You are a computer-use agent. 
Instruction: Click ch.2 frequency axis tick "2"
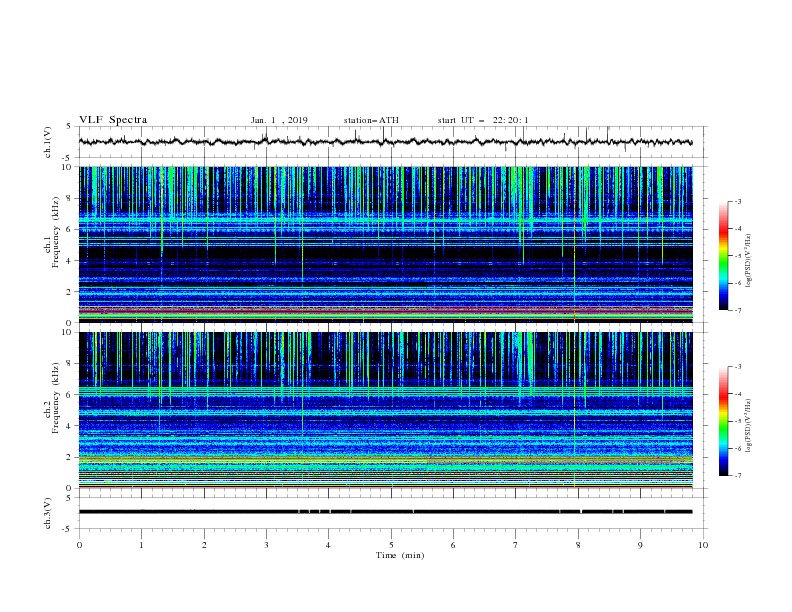click(x=70, y=457)
